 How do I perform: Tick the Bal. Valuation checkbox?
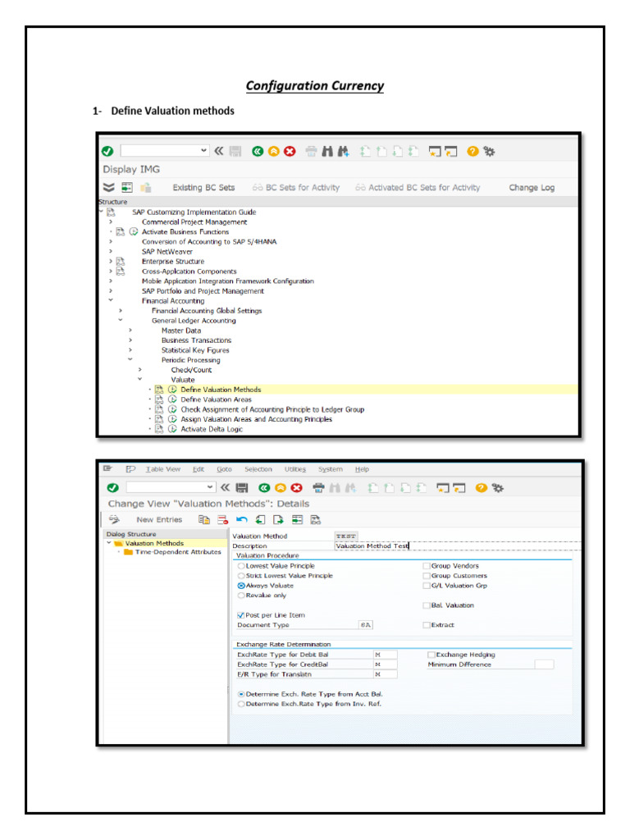[427, 605]
